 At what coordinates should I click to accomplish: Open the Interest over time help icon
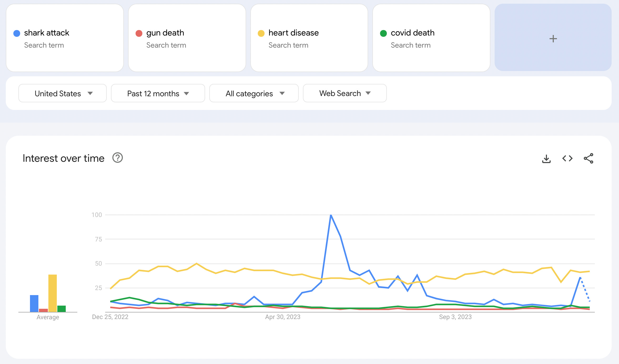tap(118, 158)
